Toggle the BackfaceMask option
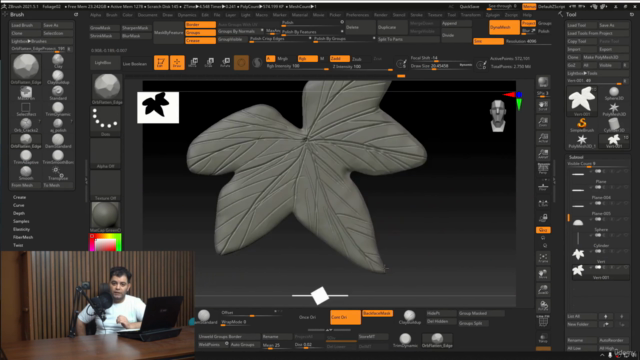 pyautogui.click(x=377, y=313)
